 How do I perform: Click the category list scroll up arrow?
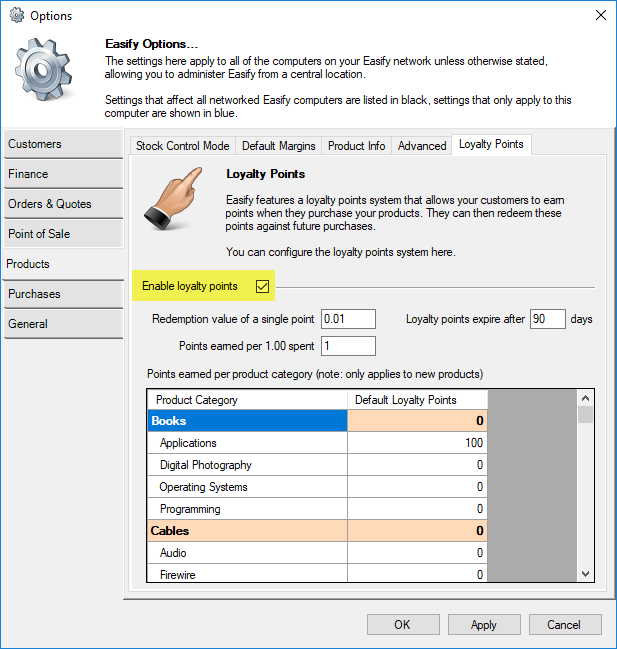[x=585, y=398]
